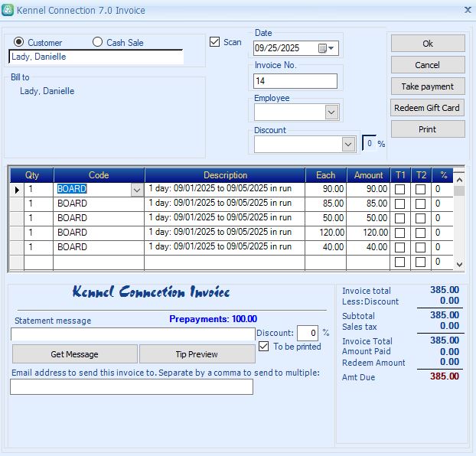Screen dimensions: 476x456
Task: Click the Amount column header
Action: [x=369, y=175]
